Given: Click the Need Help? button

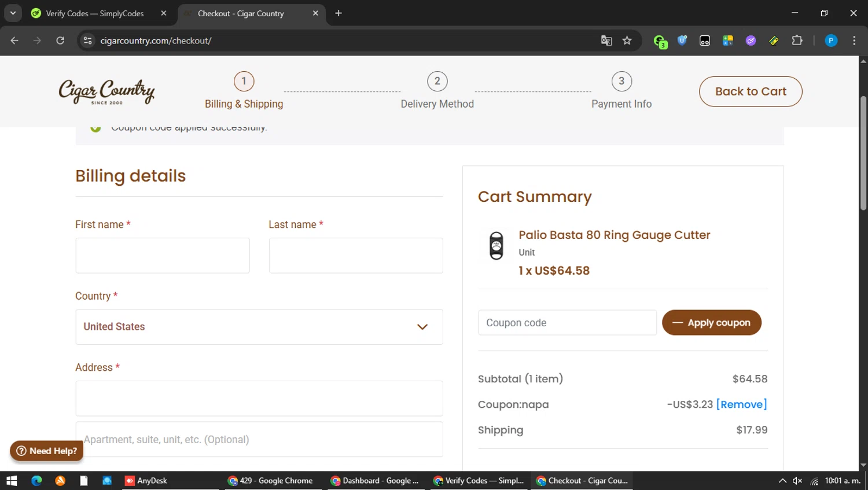Looking at the screenshot, I should pos(46,451).
